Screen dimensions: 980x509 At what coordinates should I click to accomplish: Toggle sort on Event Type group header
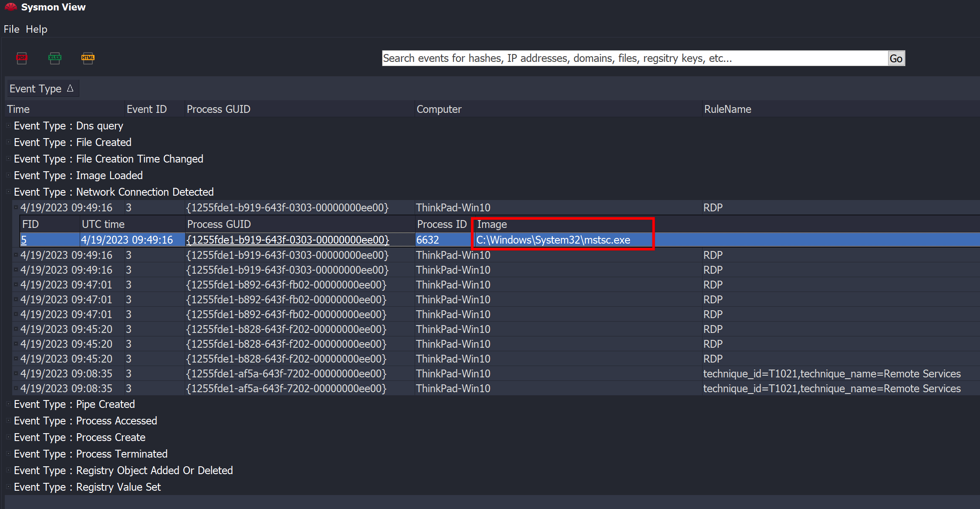point(42,88)
